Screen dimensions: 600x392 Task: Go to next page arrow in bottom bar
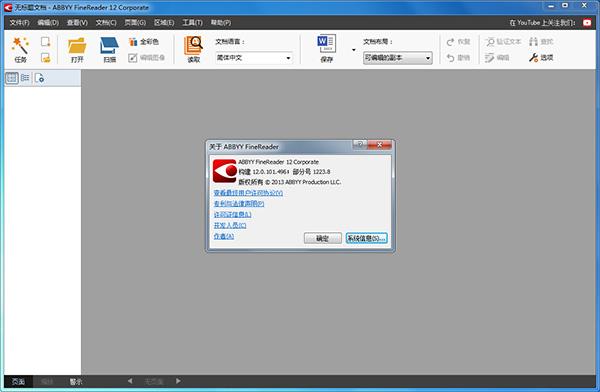[x=178, y=381]
